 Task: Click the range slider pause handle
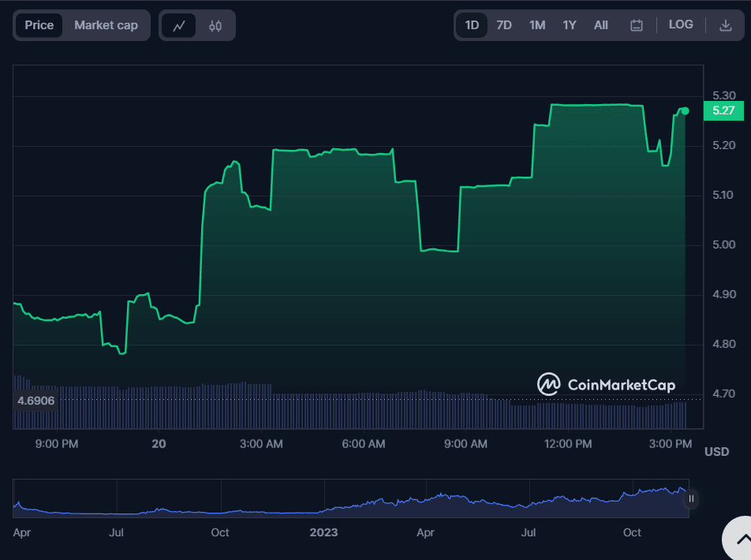(691, 498)
